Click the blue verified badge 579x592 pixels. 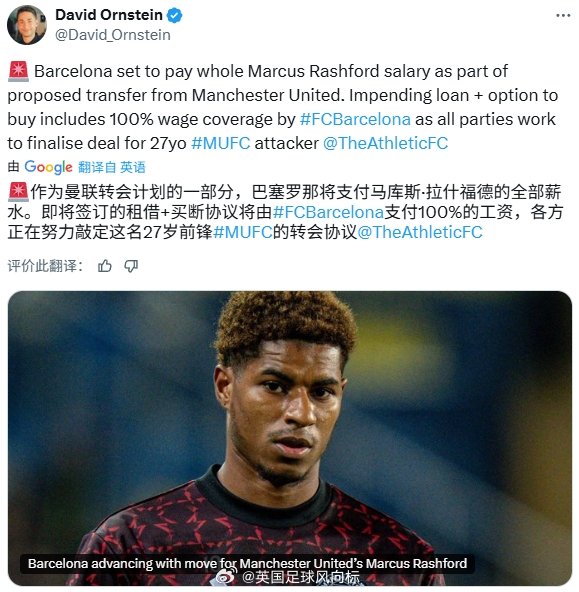174,15
